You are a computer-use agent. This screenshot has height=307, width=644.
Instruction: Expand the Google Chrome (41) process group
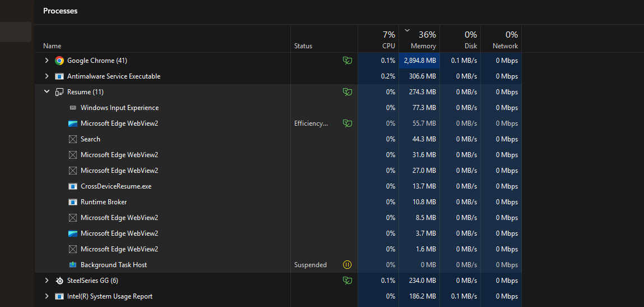pos(47,61)
